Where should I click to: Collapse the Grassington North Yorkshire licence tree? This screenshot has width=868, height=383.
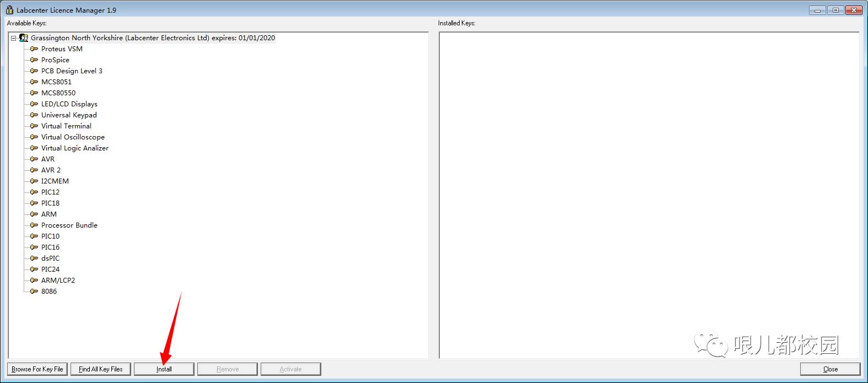coord(14,38)
